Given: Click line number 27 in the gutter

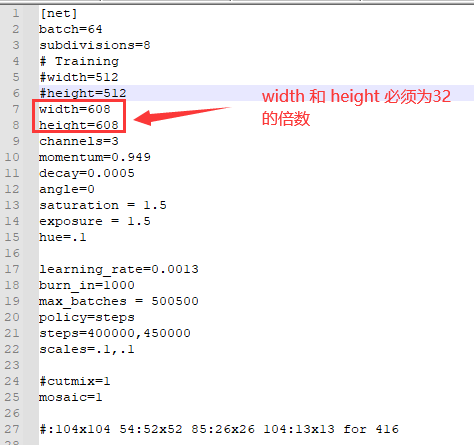Looking at the screenshot, I should [x=12, y=429].
